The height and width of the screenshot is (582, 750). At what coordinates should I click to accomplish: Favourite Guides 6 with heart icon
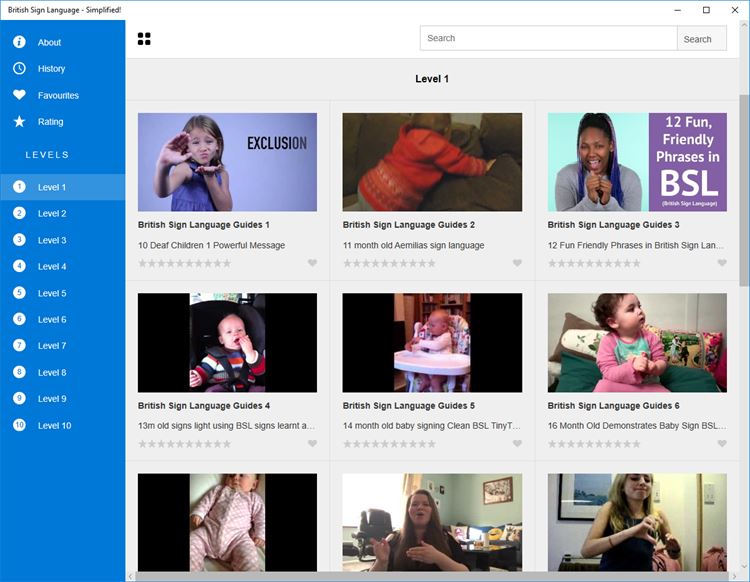coord(722,444)
